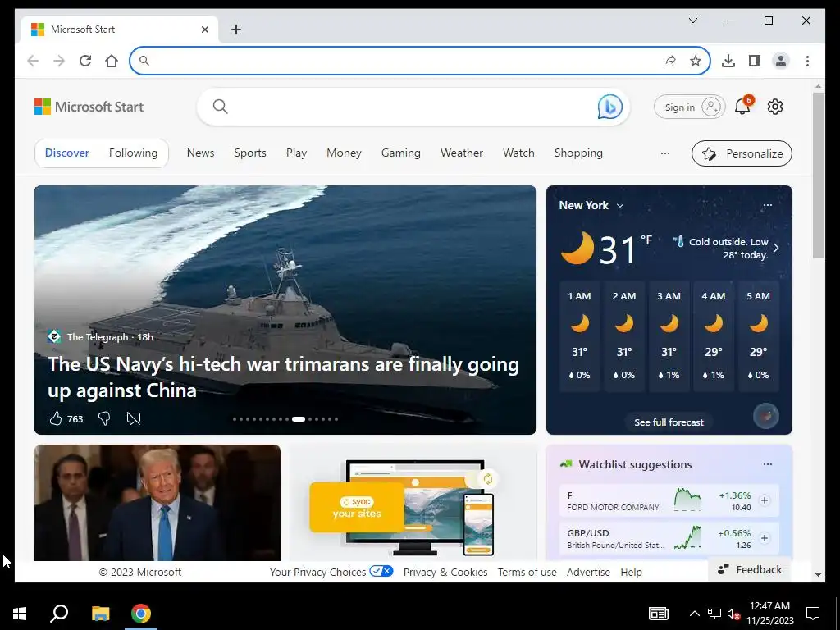This screenshot has width=840, height=630.
Task: Open comments icon on Navy article
Action: (x=134, y=418)
